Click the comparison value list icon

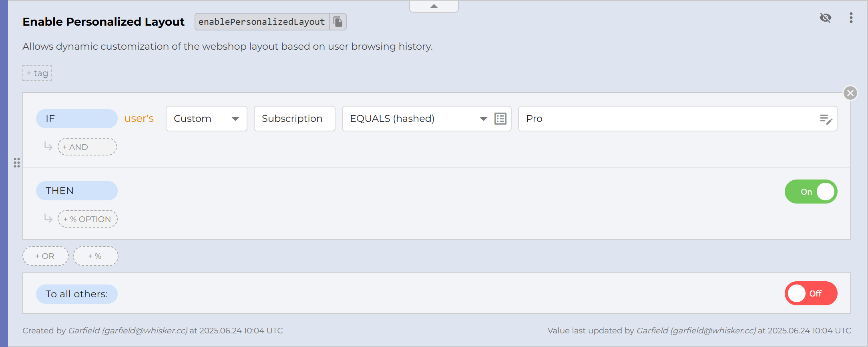tap(500, 119)
